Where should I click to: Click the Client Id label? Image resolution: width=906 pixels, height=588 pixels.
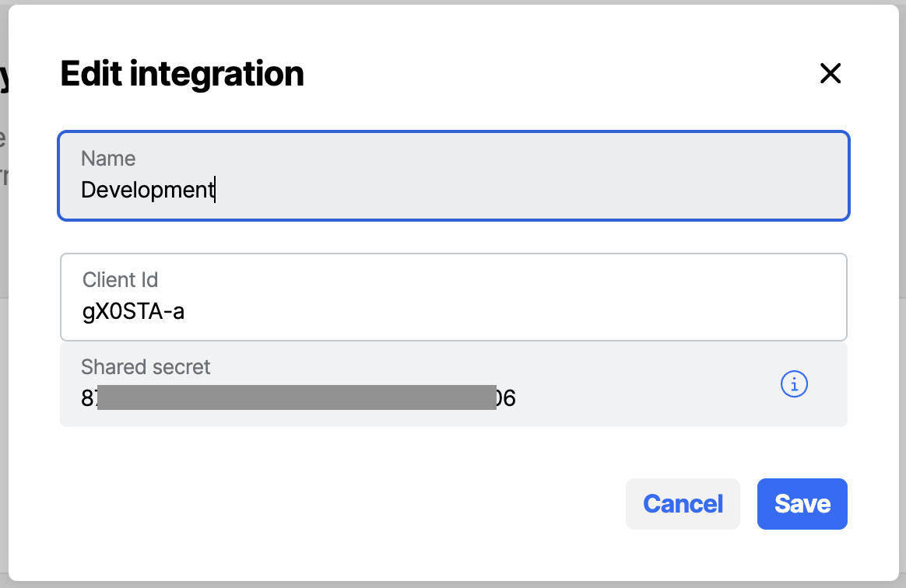pos(121,280)
